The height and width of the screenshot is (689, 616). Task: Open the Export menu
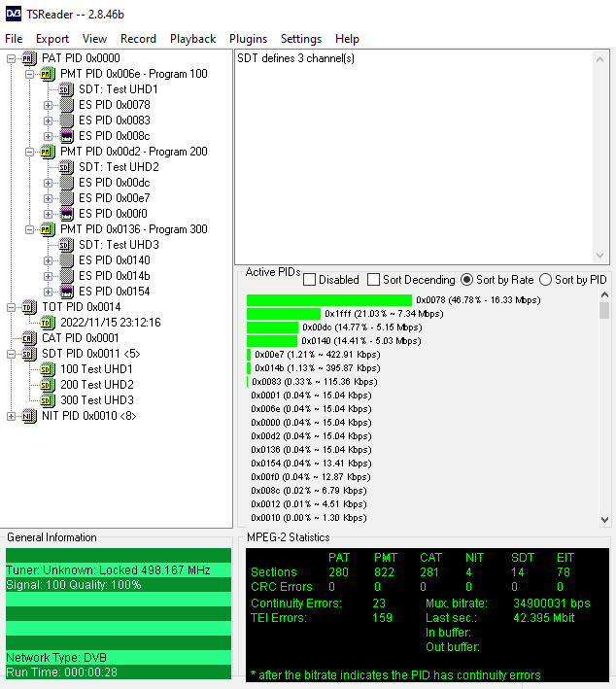point(52,39)
